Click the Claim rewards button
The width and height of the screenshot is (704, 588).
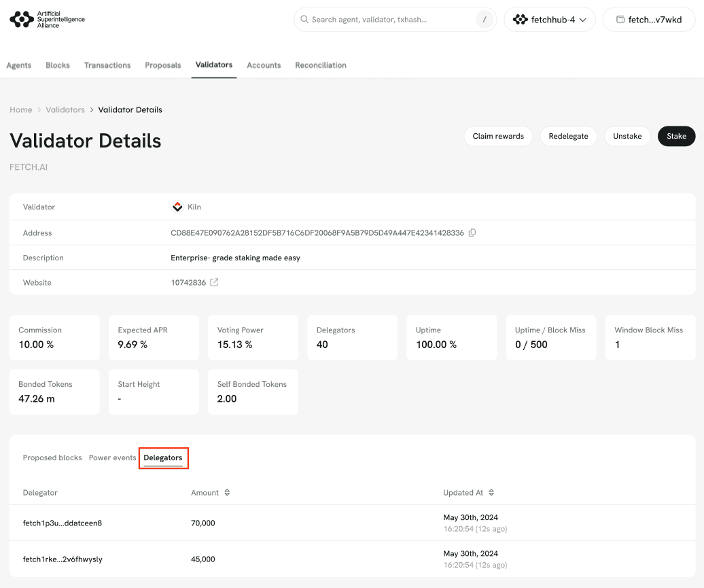[498, 136]
